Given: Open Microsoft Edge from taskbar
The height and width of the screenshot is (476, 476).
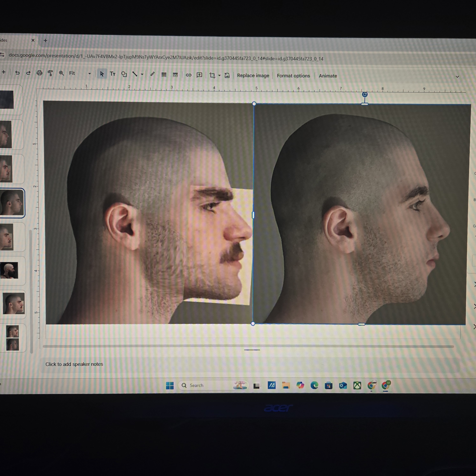Looking at the screenshot, I should point(314,385).
